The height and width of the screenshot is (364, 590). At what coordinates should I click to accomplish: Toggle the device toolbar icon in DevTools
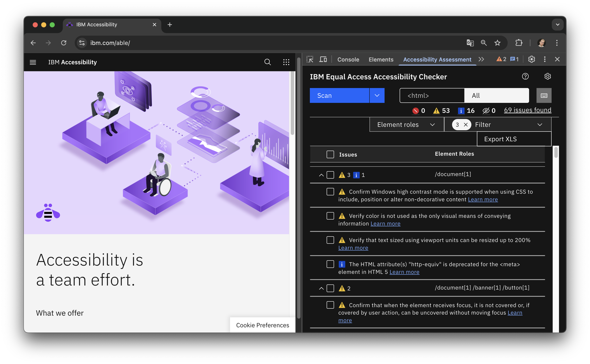click(x=323, y=59)
